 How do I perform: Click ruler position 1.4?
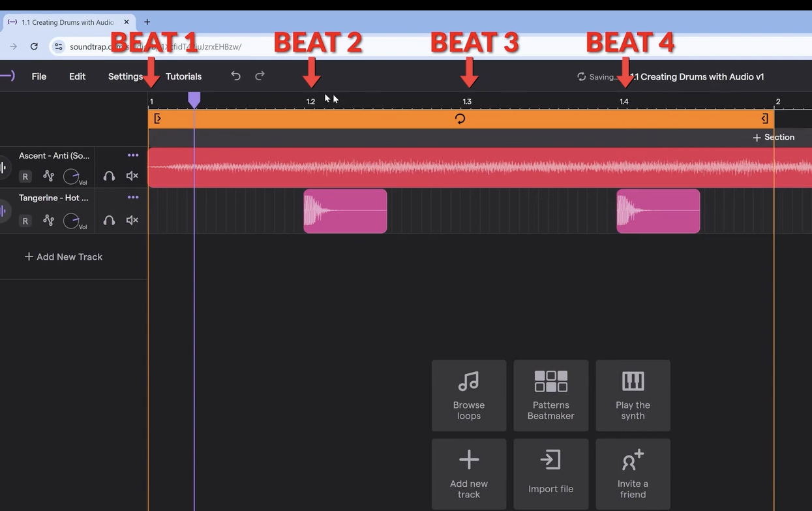624,102
